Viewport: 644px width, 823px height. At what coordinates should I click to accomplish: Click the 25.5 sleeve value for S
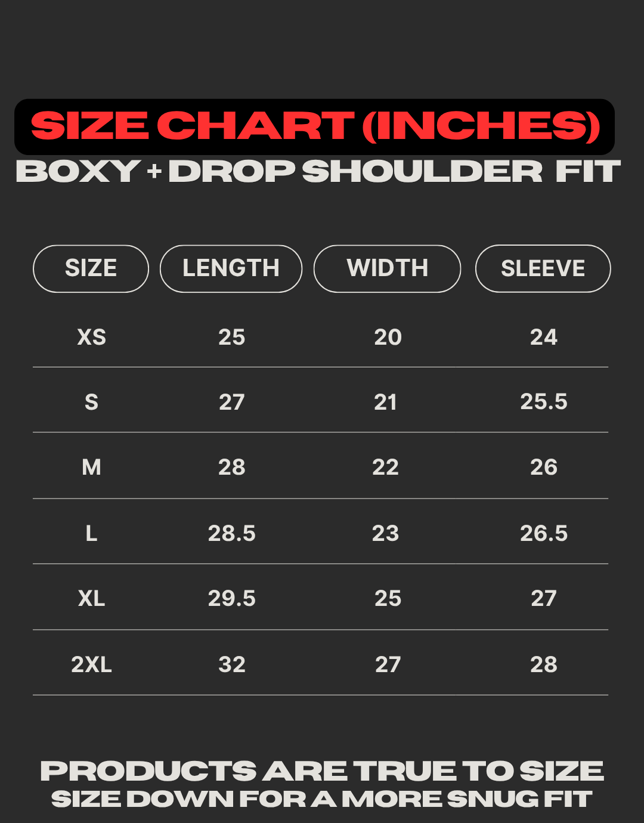coord(543,402)
